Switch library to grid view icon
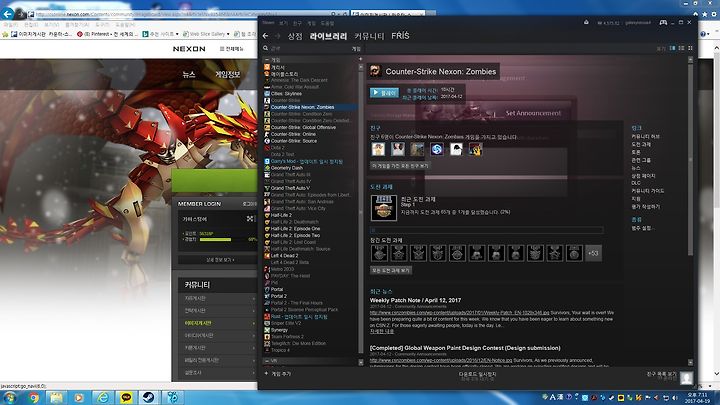The width and height of the screenshot is (720, 405). point(690,48)
